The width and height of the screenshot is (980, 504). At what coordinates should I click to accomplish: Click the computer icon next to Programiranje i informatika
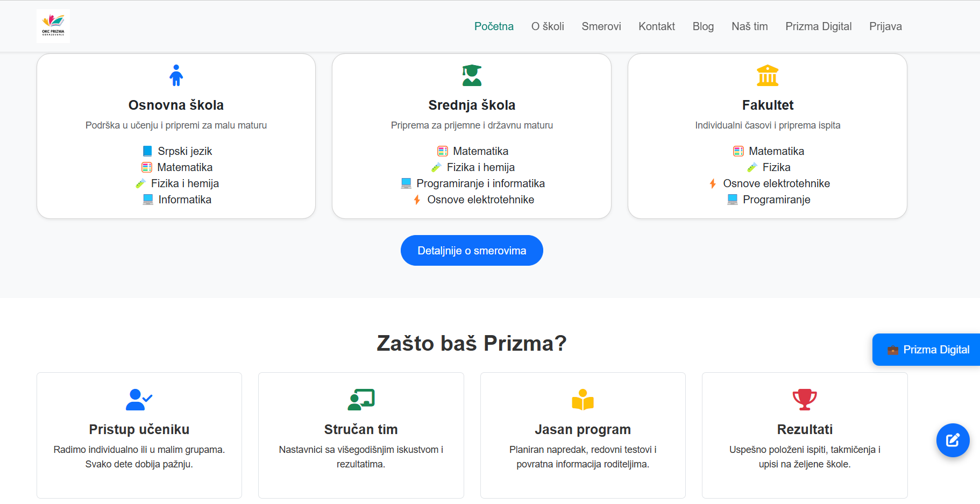pos(405,183)
